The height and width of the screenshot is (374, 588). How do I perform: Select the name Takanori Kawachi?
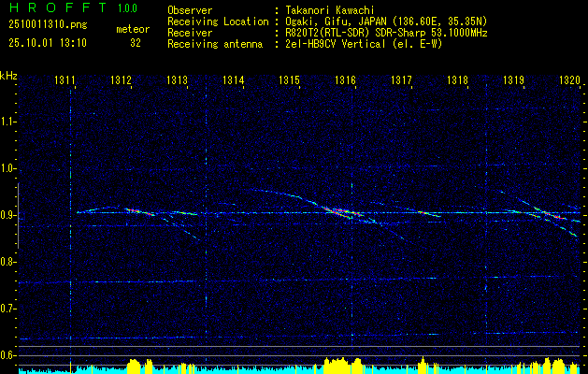329,10
